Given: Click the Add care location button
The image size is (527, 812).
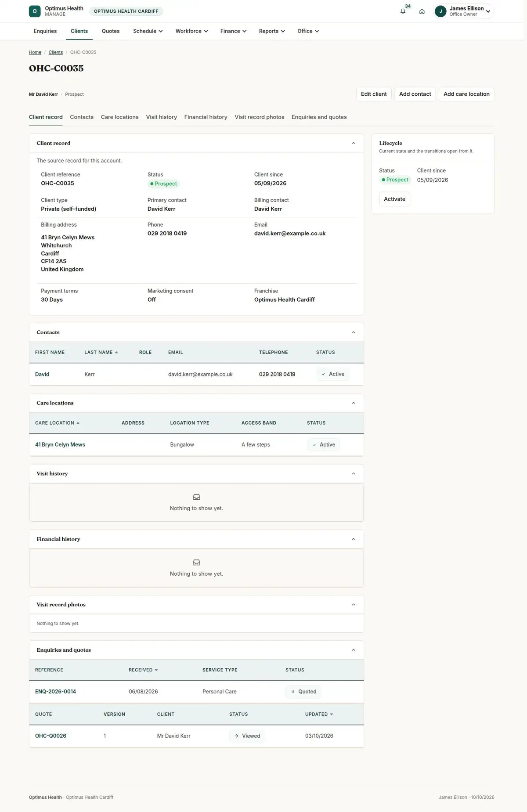Looking at the screenshot, I should coord(466,94).
